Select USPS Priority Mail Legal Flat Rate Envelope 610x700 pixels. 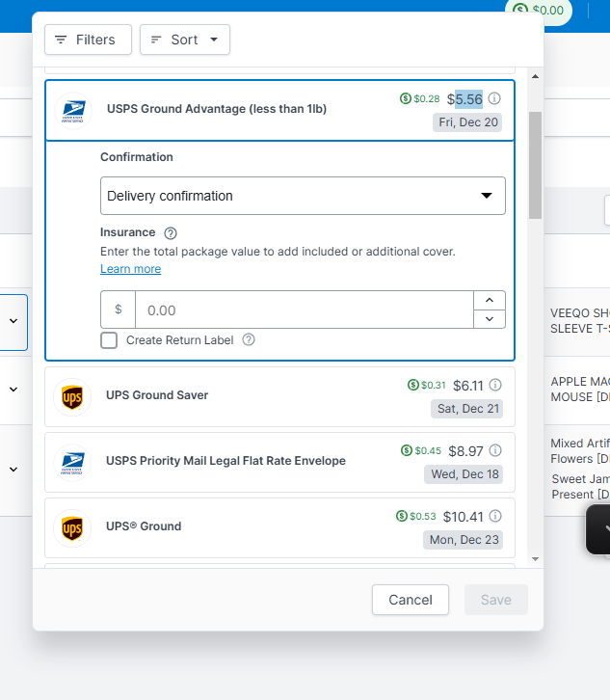(x=279, y=463)
